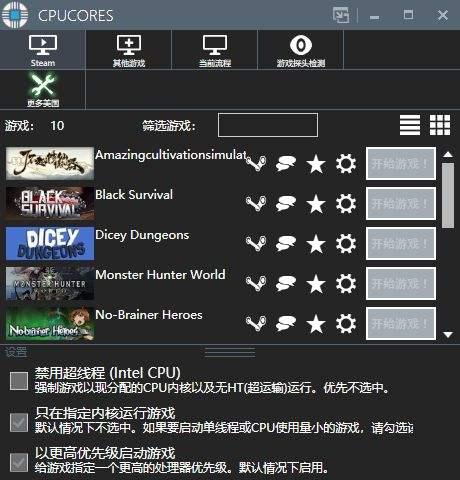Click the scroll up arrow of game list

tap(448, 154)
